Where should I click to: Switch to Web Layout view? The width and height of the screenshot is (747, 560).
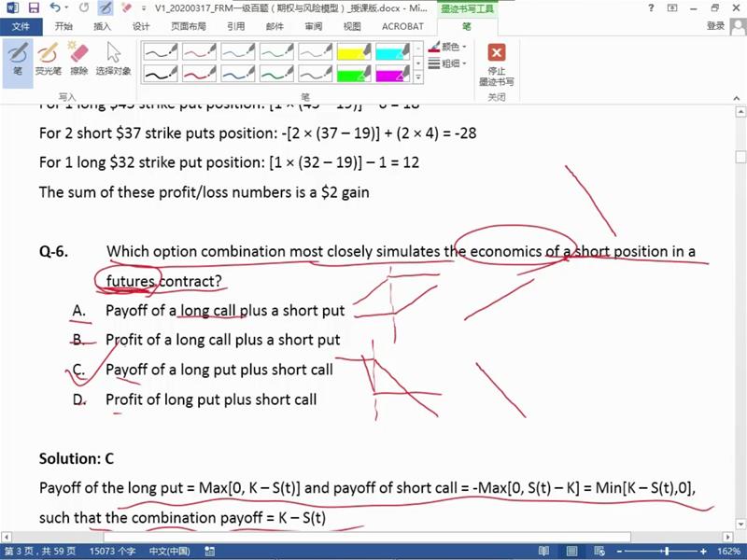pos(599,552)
